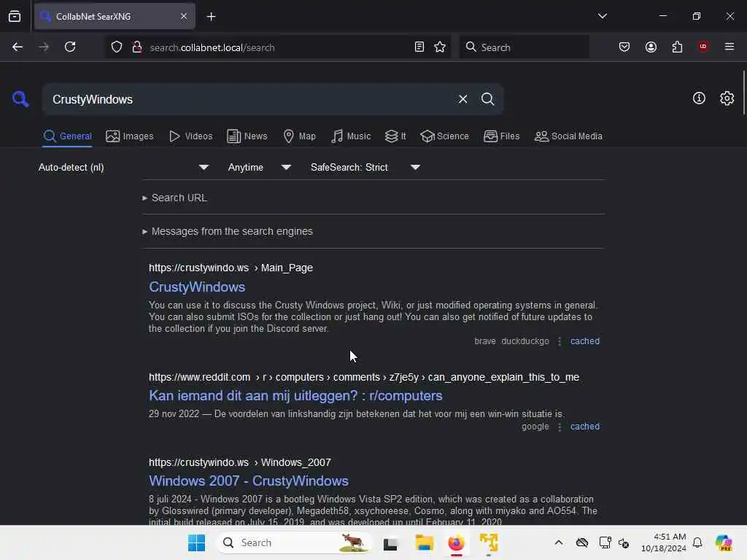Open the extensions puzzle icon

point(677,47)
